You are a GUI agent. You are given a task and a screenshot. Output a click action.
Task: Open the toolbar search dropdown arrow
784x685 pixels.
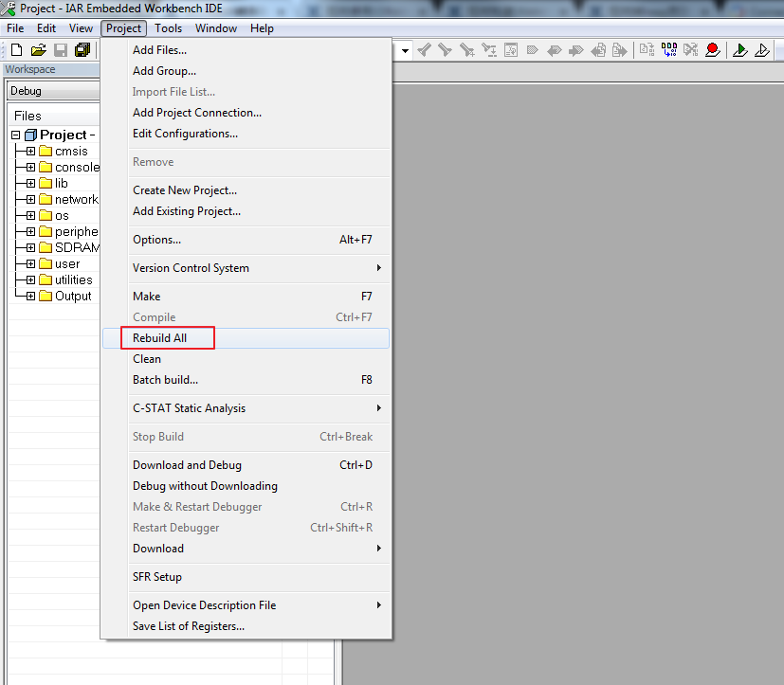[406, 50]
